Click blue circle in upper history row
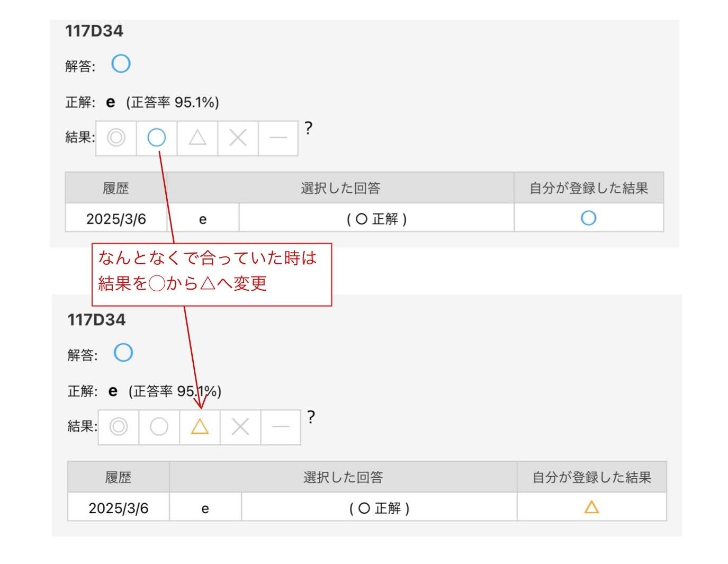 tap(589, 218)
